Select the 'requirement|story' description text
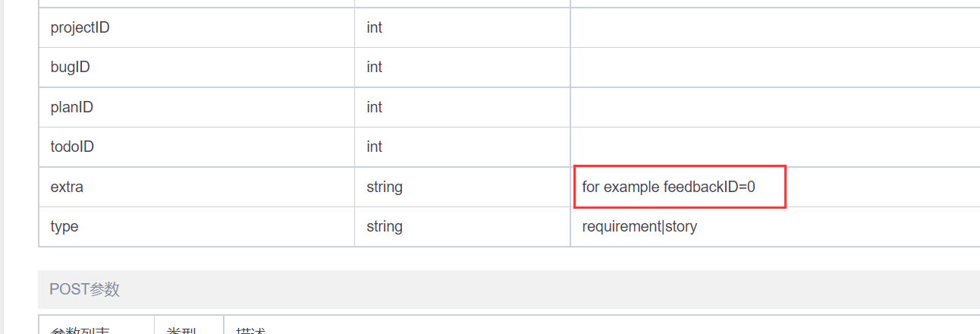Screen dimensions: 980x334 pos(639,226)
